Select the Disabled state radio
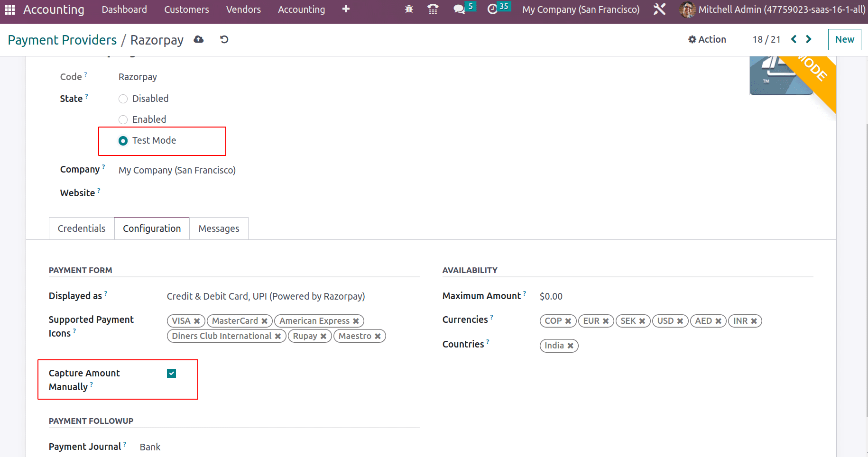Viewport: 868px width, 457px height. pyautogui.click(x=123, y=99)
